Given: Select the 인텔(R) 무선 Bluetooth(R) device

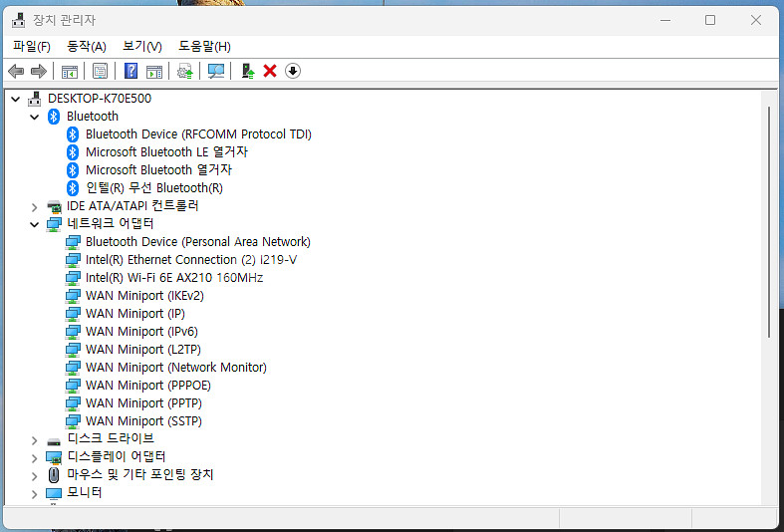Looking at the screenshot, I should point(153,188).
